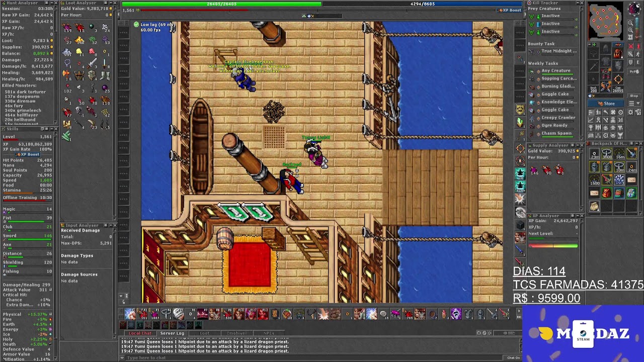The image size is (644, 362).
Task: Click the Stop button near the equipment panel
Action: coord(634,96)
